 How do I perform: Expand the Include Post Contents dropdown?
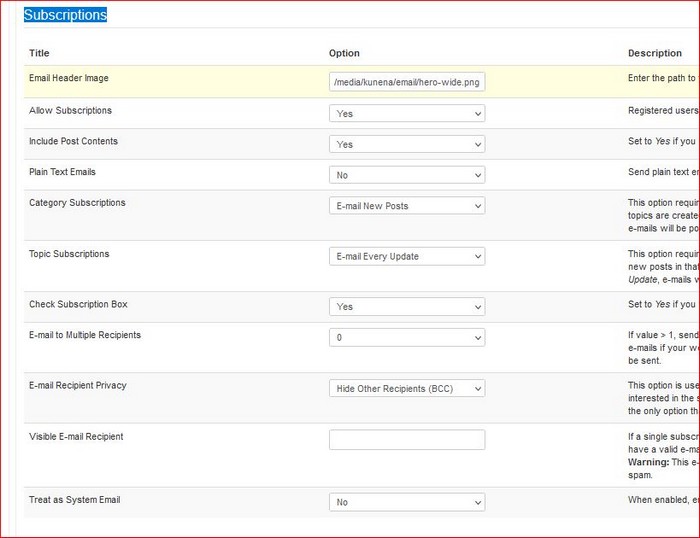pos(407,144)
